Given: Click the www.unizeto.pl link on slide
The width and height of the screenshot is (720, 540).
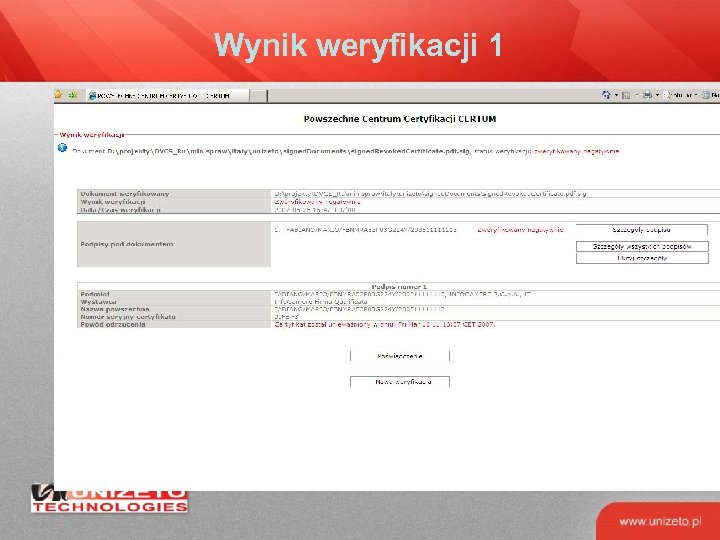Looking at the screenshot, I should pyautogui.click(x=660, y=522).
